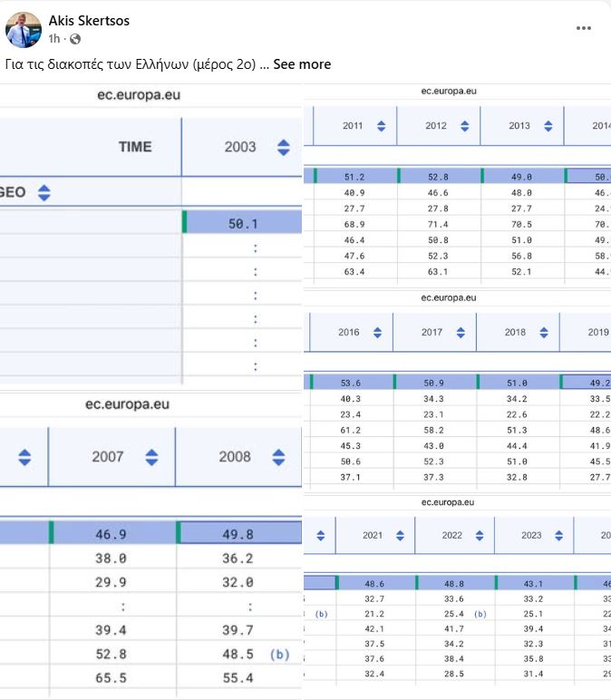Screen dimensions: 611x700
Task: Click the sort arrows beside 2012
Action: click(464, 126)
